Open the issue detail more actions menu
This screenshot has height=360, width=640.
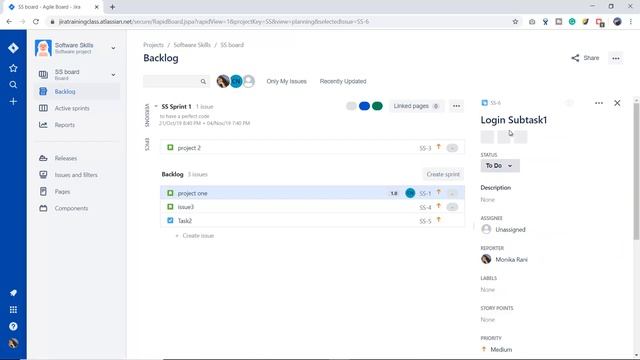(x=599, y=103)
